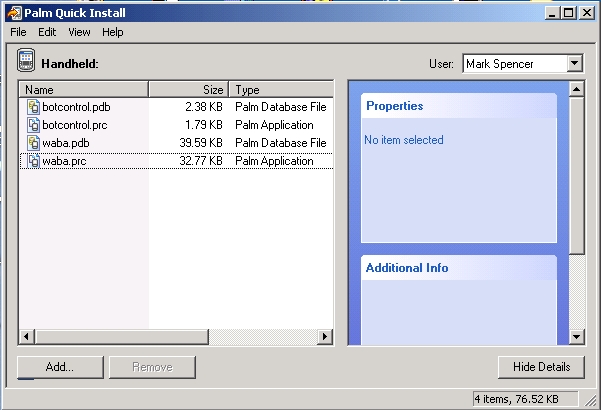Click Palm Database File type of botcontrol.pdb
Screen dimensions: 601x410
click(x=281, y=107)
